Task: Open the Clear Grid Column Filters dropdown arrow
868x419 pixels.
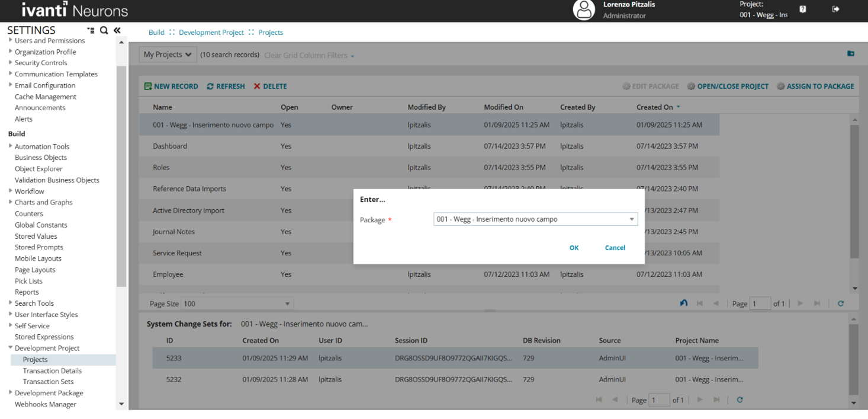Action: [352, 56]
